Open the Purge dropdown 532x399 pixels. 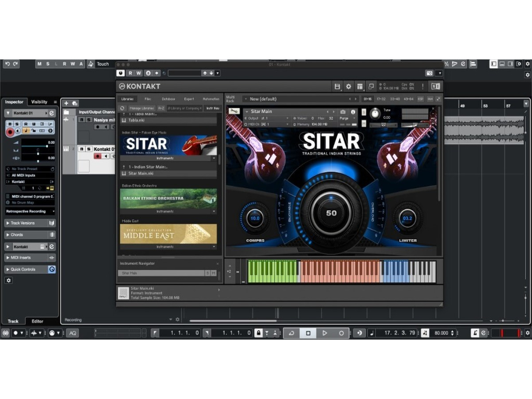[x=348, y=118]
